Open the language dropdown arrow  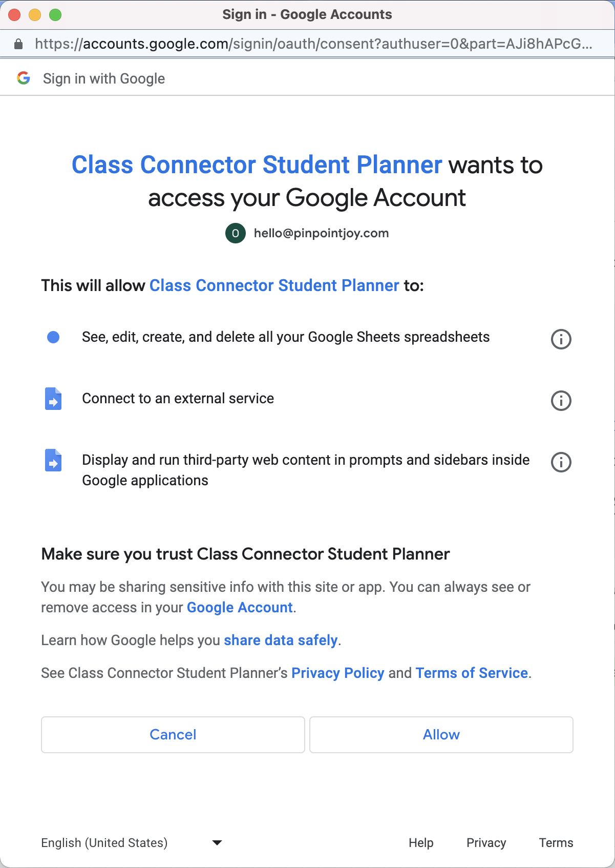click(217, 842)
